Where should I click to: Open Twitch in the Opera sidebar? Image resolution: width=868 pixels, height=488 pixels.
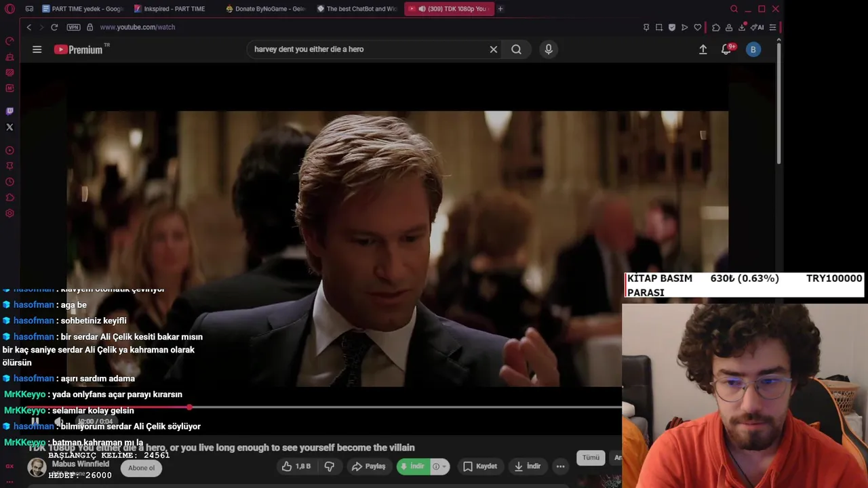[x=9, y=111]
